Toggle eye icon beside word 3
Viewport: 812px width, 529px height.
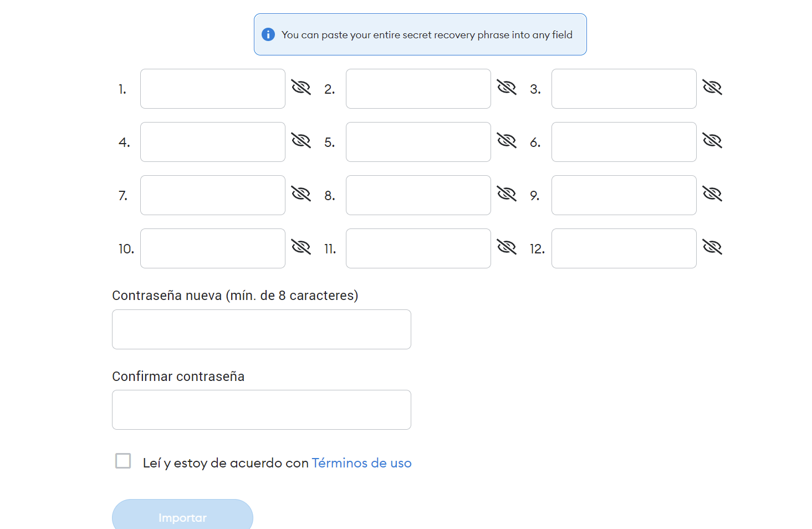[712, 88]
